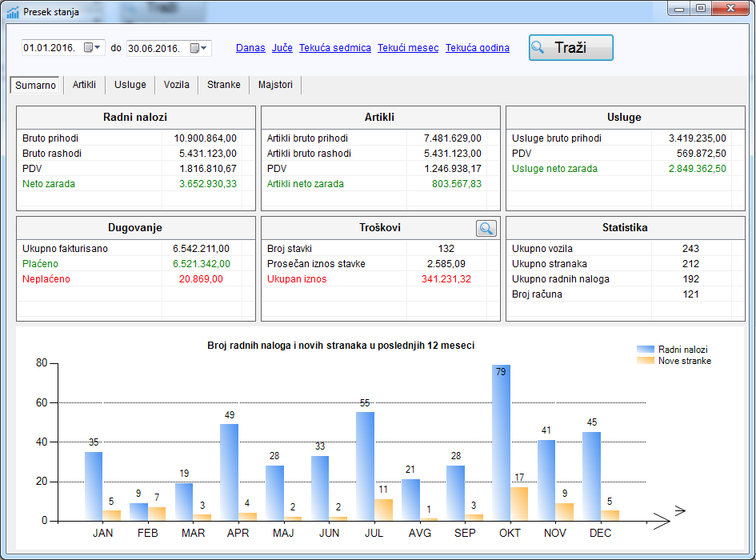
Task: Click the Statistika panel header
Action: pos(625,228)
